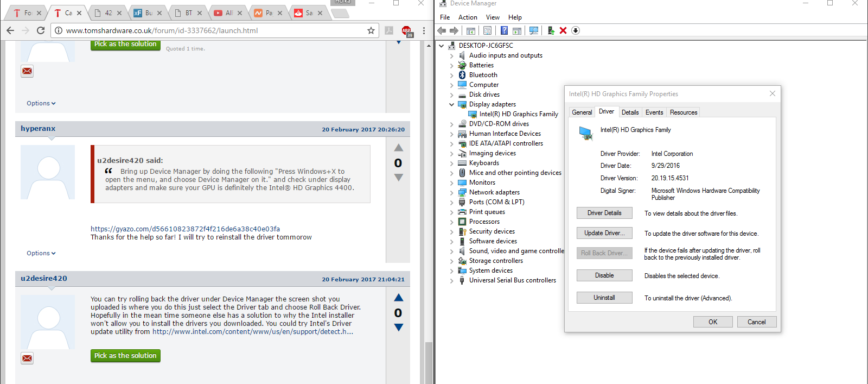Open Options dropdown on hyperanx post

41,253
